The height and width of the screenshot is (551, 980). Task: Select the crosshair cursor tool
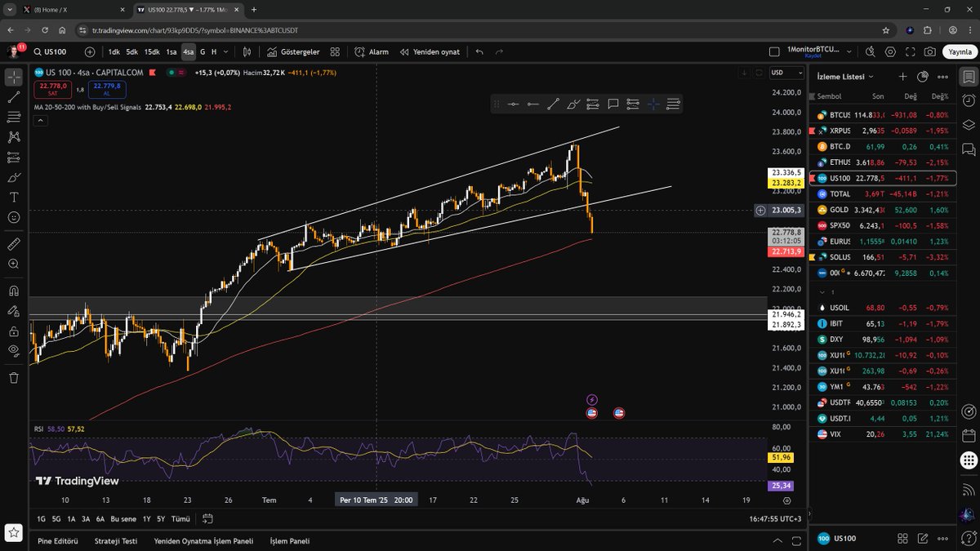[14, 77]
